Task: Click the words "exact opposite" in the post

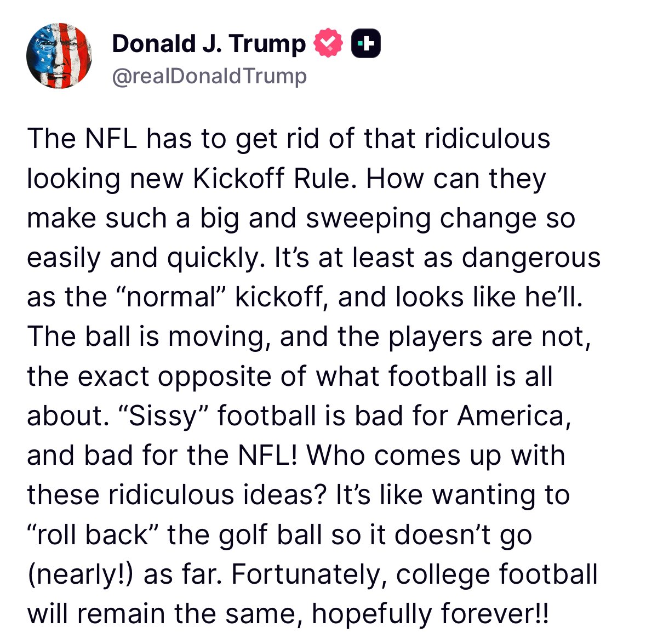Action: point(175,377)
